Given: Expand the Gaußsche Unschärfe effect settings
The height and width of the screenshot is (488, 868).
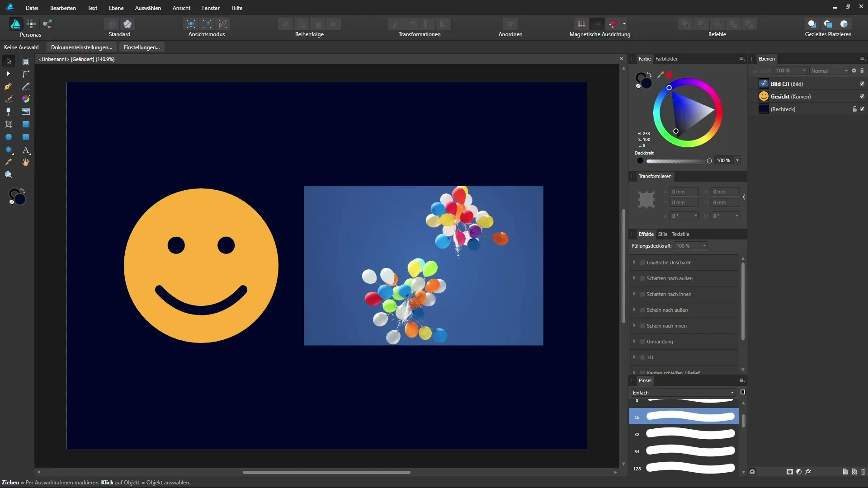Looking at the screenshot, I should (634, 263).
